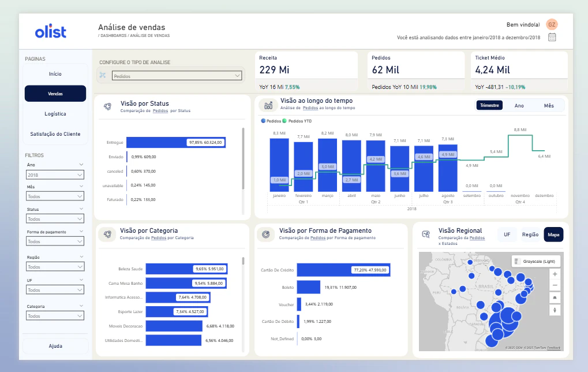Image resolution: width=588 pixels, height=372 pixels.
Task: Show regional view by Região
Action: [530, 235]
